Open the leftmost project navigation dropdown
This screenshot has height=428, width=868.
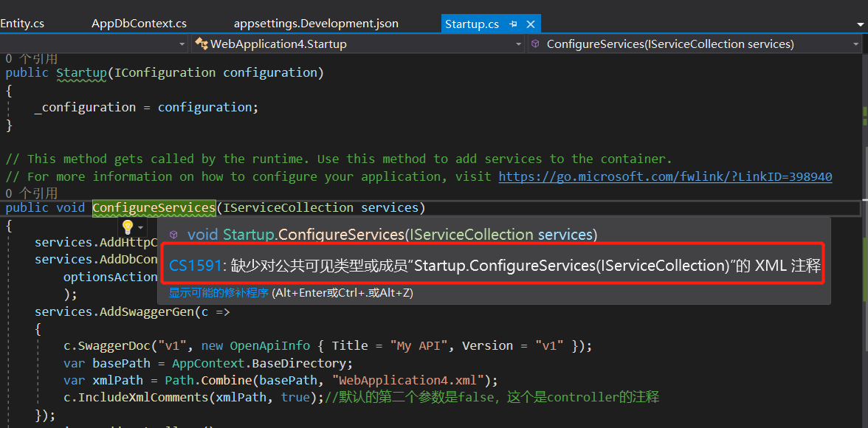point(182,44)
